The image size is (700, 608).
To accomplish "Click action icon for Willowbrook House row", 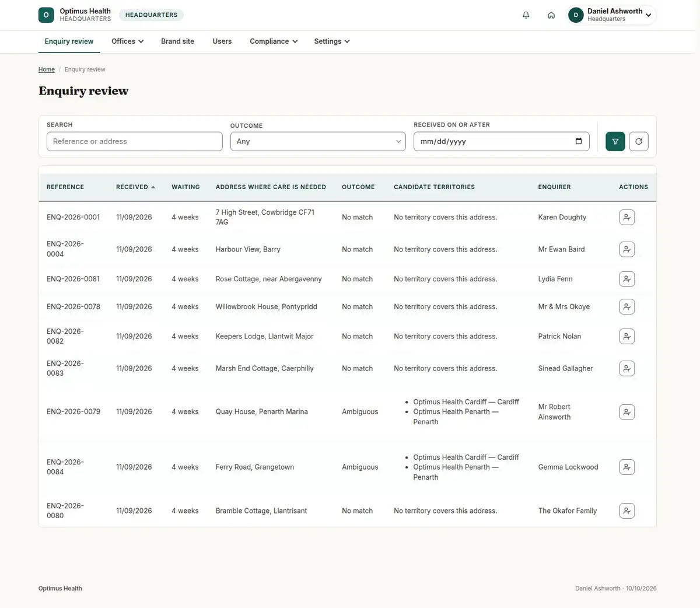I will point(626,306).
